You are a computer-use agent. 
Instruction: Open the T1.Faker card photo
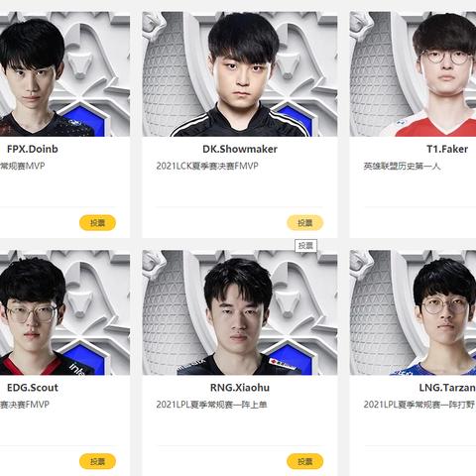click(413, 74)
